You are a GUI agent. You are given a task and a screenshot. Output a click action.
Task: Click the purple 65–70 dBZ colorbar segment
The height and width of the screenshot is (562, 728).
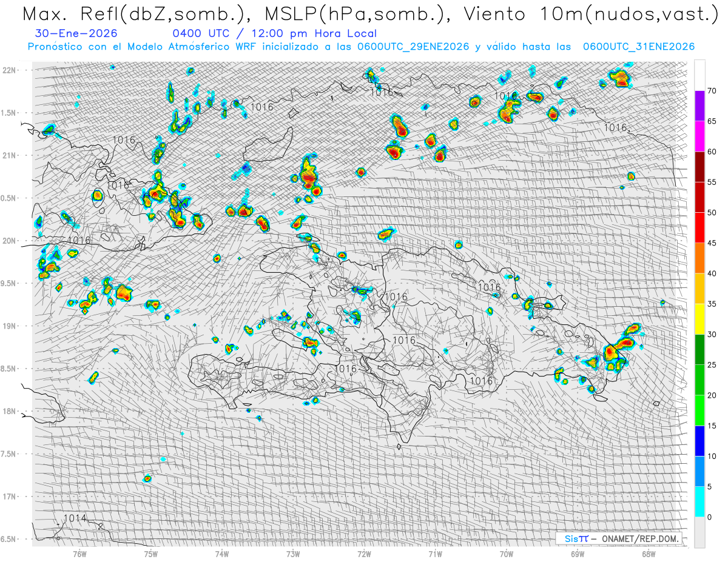(699, 106)
